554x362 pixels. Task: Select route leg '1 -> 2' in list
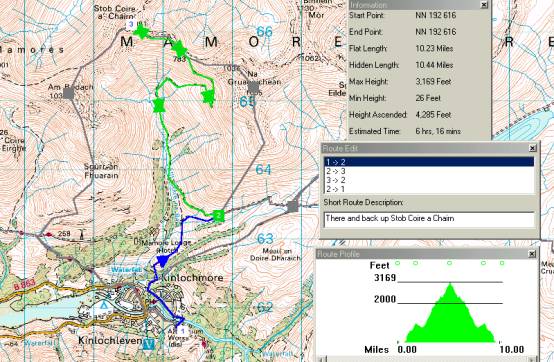coord(429,162)
